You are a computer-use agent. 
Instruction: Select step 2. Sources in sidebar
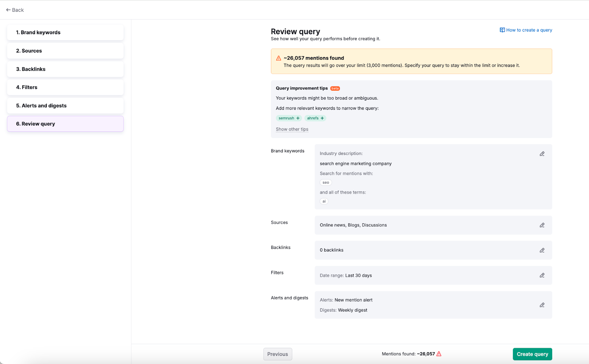(x=65, y=51)
